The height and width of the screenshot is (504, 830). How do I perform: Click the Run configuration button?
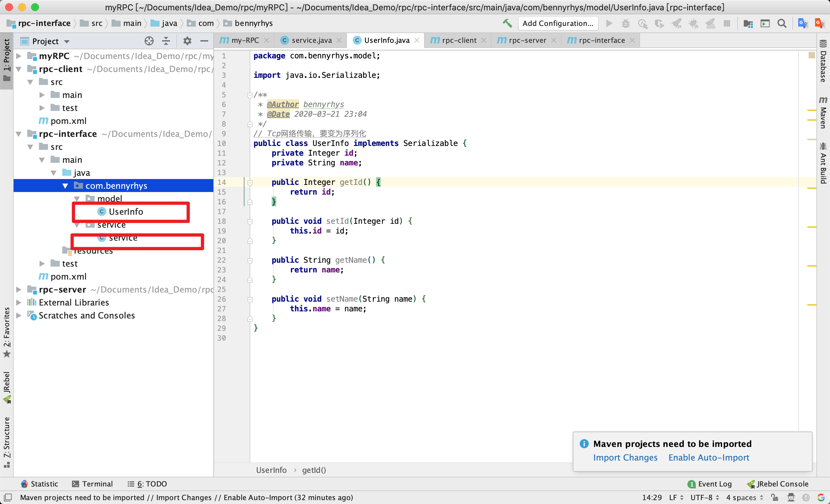pyautogui.click(x=557, y=24)
